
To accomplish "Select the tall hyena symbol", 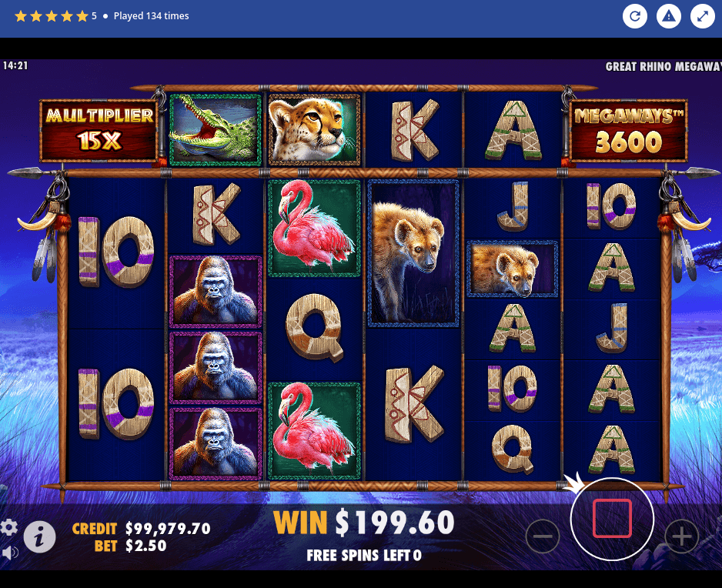I will click(x=413, y=253).
